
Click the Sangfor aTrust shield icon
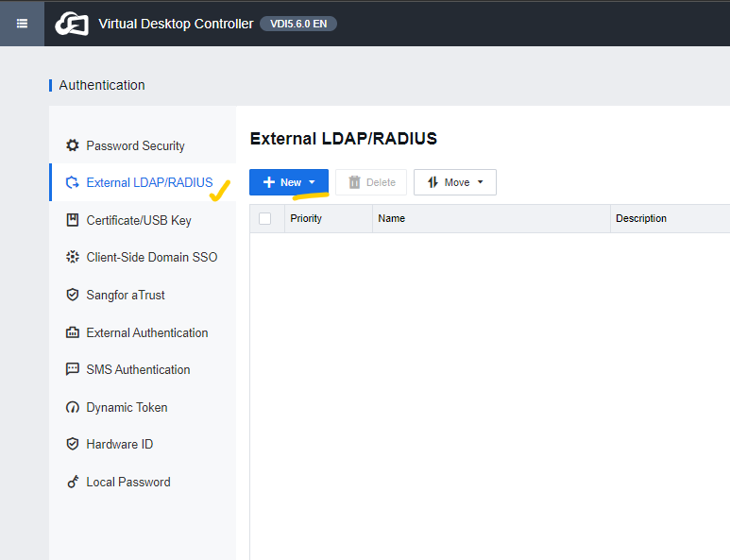[72, 295]
